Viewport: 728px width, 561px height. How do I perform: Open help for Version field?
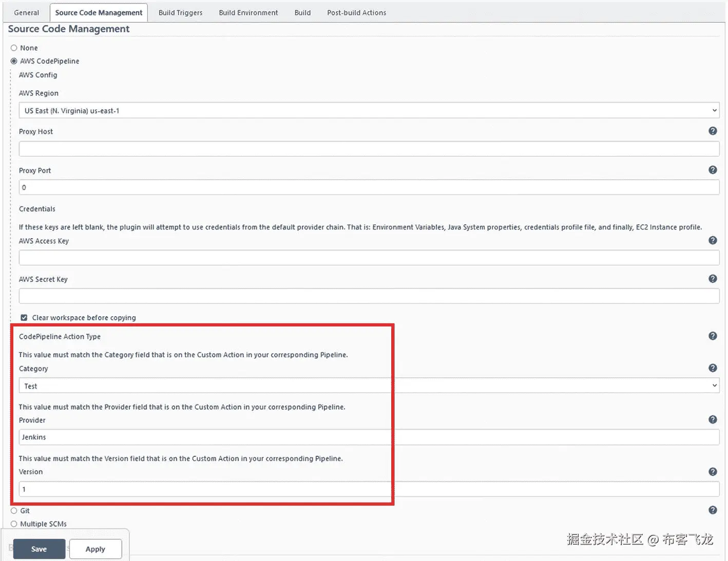[x=713, y=472]
